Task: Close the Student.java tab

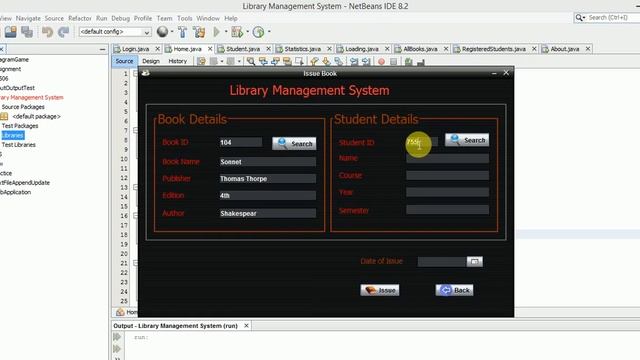Action: tap(268, 49)
